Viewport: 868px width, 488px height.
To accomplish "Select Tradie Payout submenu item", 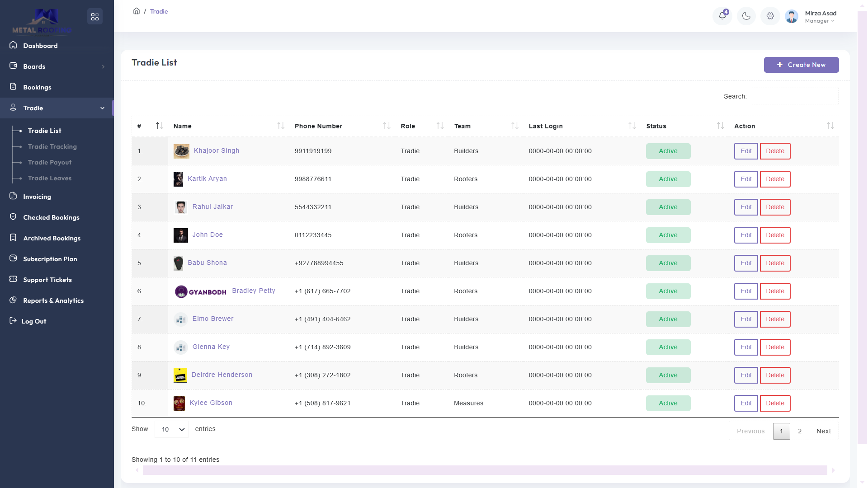I will tap(49, 162).
